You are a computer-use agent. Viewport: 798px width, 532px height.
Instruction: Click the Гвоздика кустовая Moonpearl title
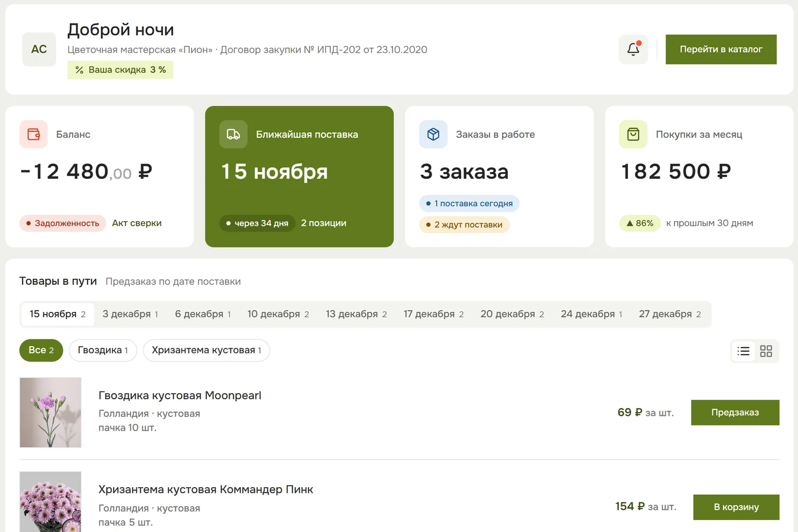click(x=180, y=395)
